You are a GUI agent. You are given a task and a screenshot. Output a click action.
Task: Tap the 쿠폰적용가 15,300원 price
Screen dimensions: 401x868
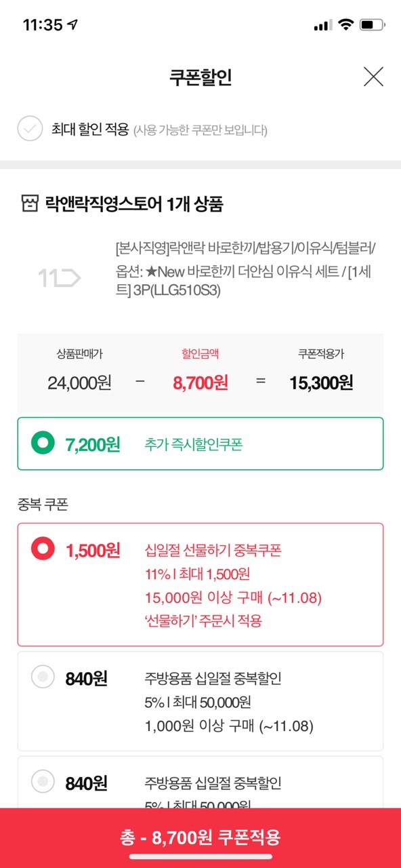tap(321, 382)
